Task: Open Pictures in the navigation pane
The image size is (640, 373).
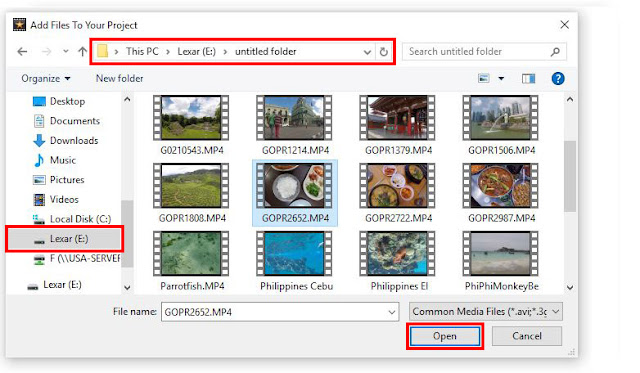Action: [x=58, y=180]
